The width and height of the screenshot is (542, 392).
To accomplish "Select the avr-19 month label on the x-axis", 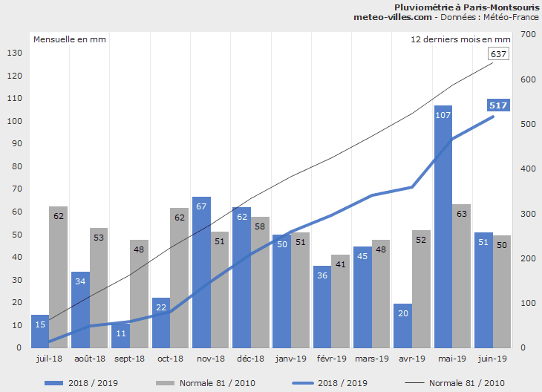I will 411,359.
